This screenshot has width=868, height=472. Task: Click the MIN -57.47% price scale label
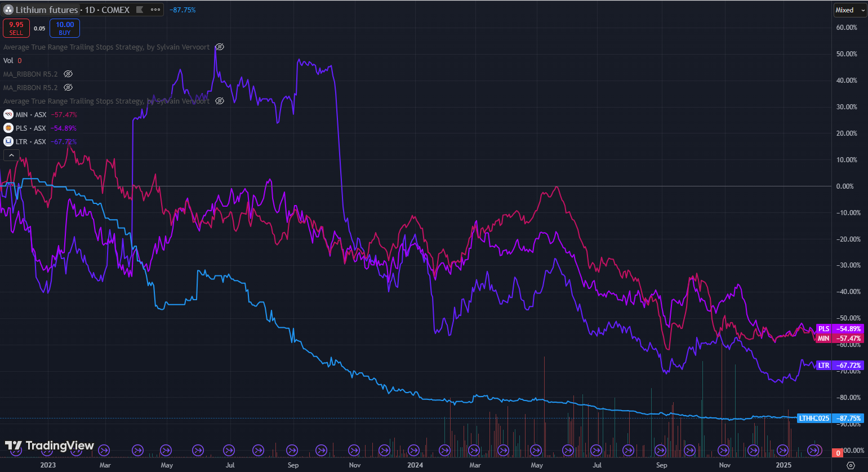pos(840,338)
